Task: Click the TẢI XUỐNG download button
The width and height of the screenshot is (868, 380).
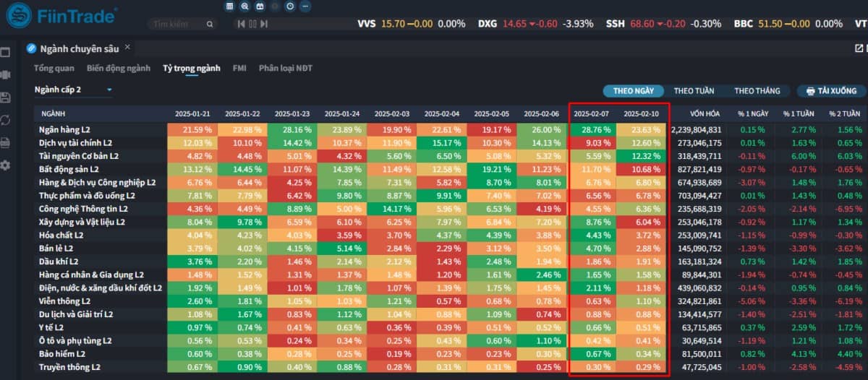Action: tap(830, 91)
